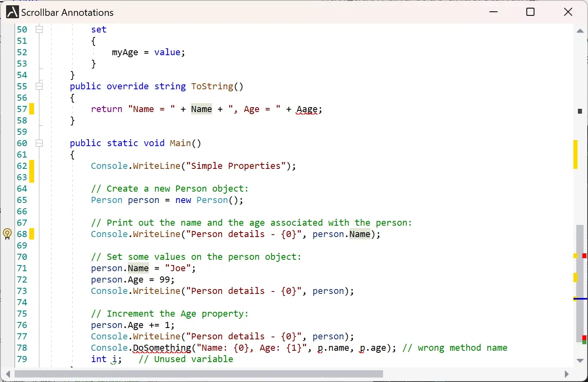Open the lightbulb quick-actions icon beside line 68
The image size is (588, 382).
(x=7, y=234)
